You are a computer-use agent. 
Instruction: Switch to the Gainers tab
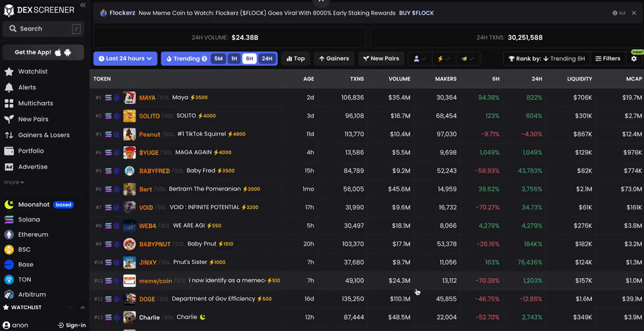click(334, 59)
